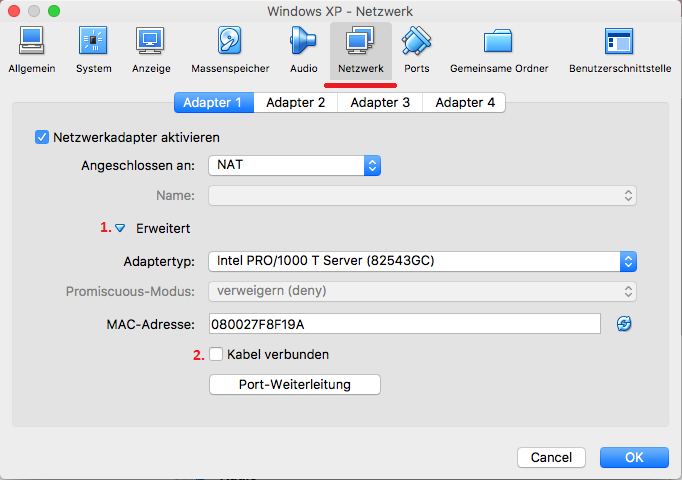Image resolution: width=682 pixels, height=480 pixels.
Task: Open the Angeschlossen an NAT dropdown
Action: pos(294,166)
